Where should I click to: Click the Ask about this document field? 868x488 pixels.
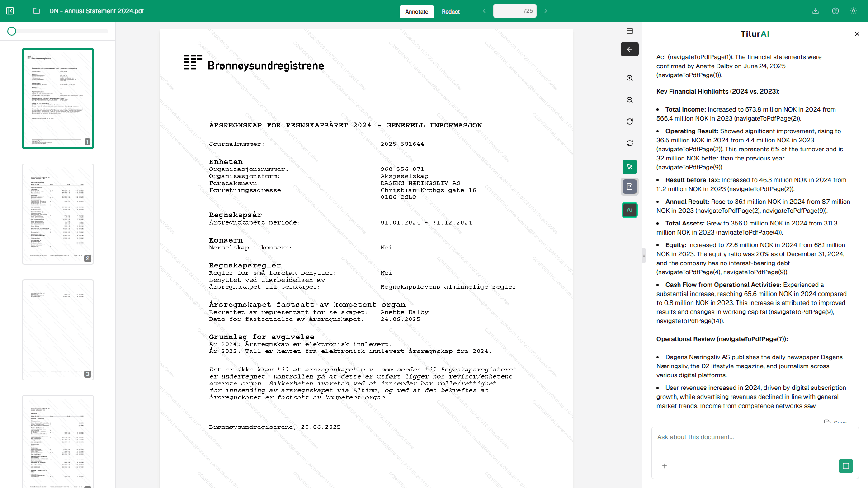tap(755, 437)
